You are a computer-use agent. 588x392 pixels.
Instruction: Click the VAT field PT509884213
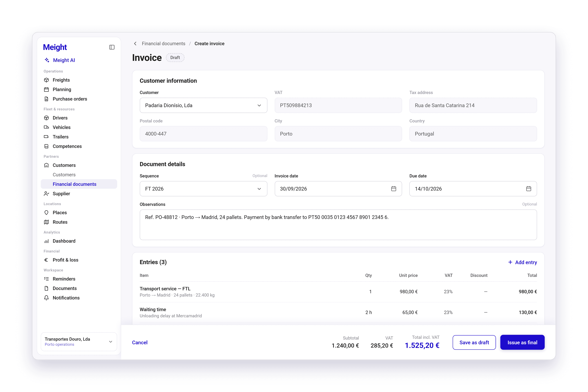pos(338,105)
